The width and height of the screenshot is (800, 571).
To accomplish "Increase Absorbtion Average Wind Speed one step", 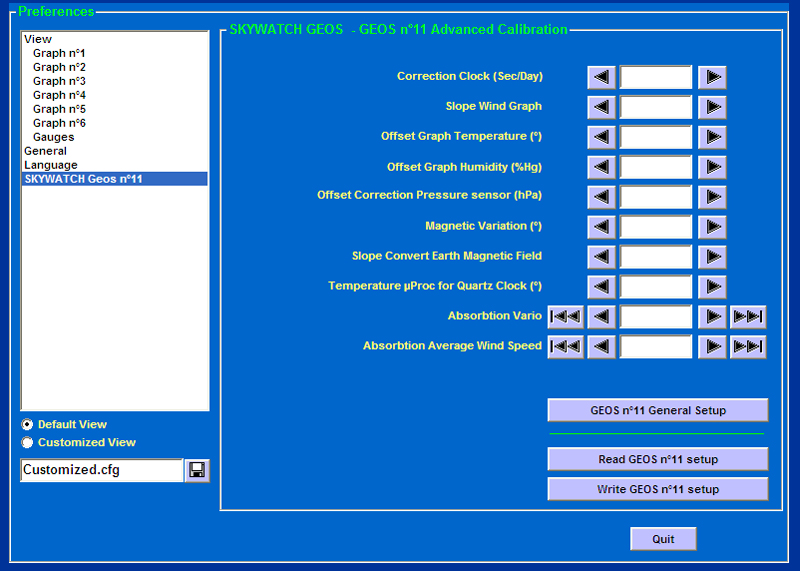I will pos(712,347).
